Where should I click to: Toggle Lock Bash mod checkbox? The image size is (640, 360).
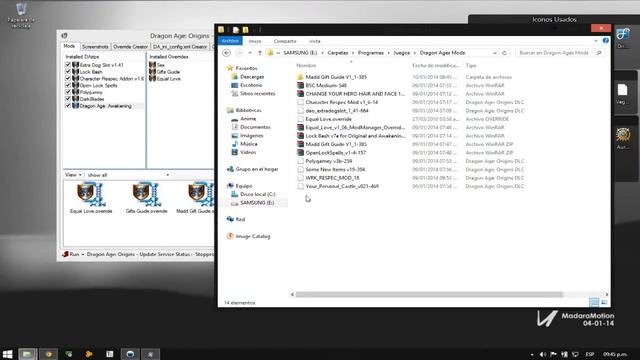pos(68,72)
